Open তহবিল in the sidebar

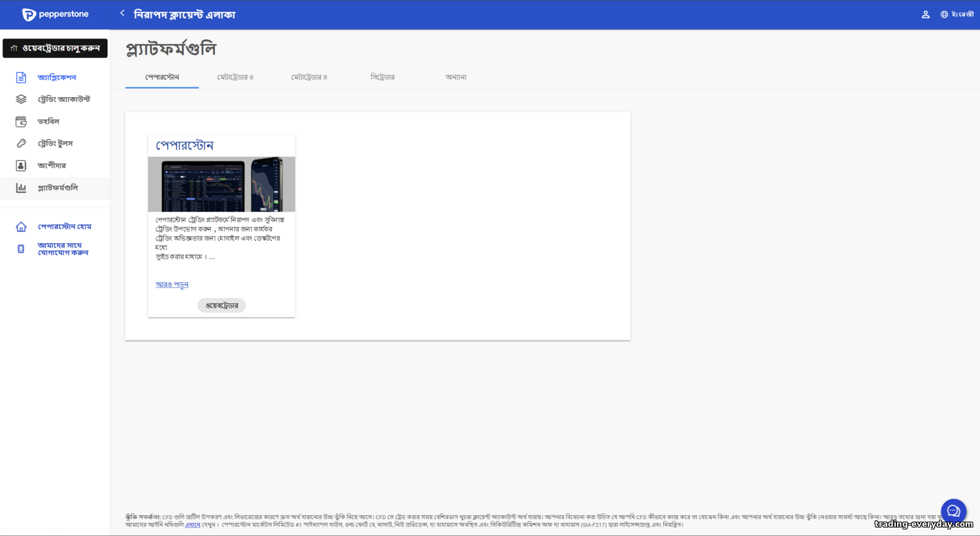[x=48, y=122]
